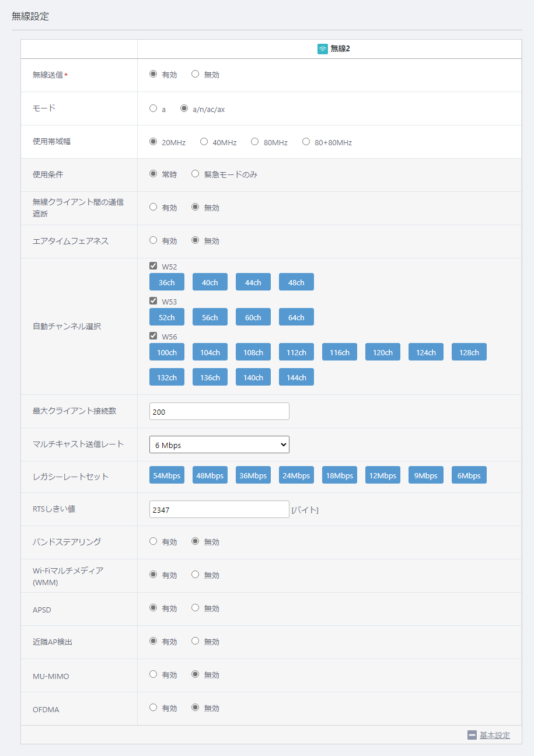Disable 近隣AP検出
Screen dimensions: 534x756
[196, 641]
